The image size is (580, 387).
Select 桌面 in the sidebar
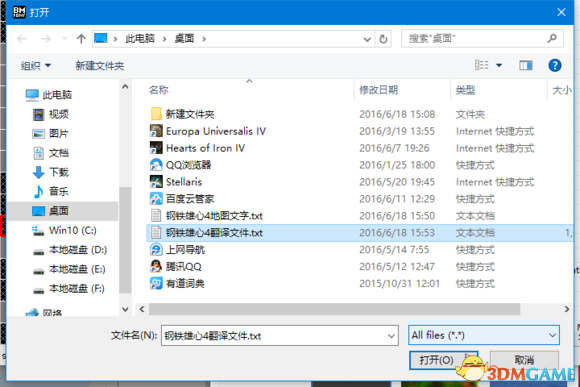[x=62, y=211]
